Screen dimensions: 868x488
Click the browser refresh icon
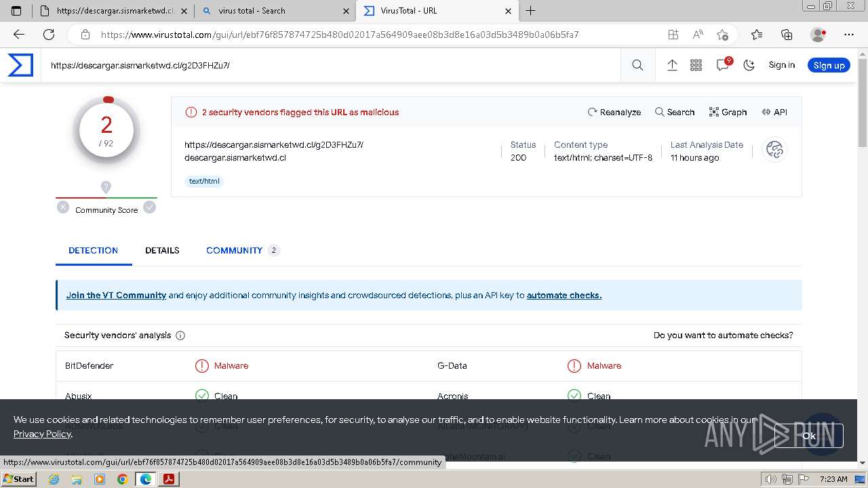(x=49, y=35)
